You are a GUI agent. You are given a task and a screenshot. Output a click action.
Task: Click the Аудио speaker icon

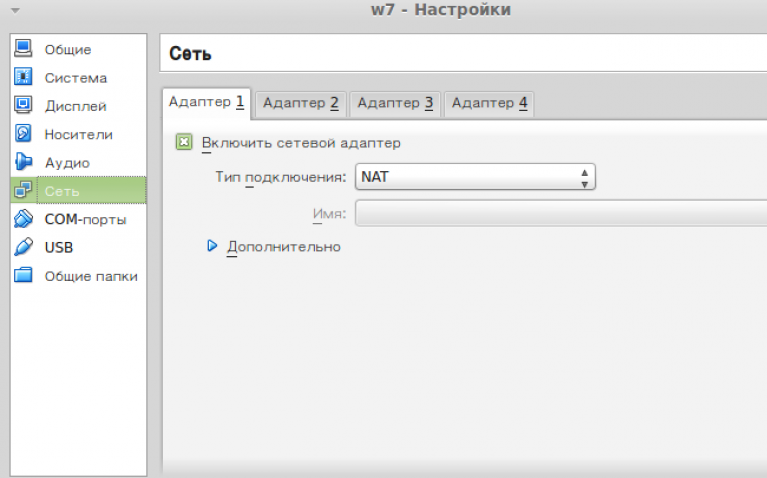[x=23, y=162]
